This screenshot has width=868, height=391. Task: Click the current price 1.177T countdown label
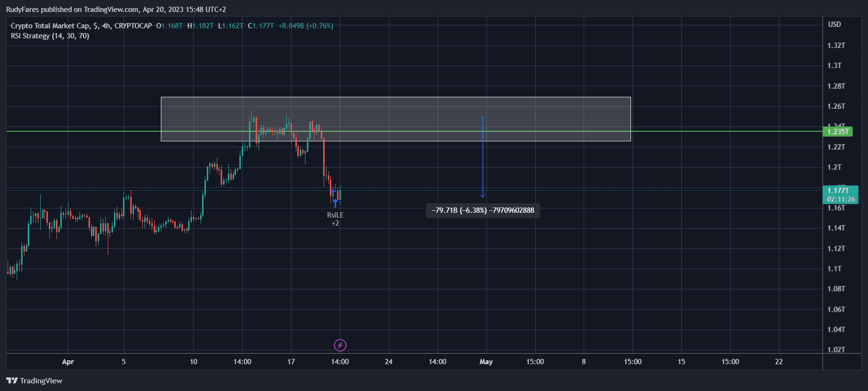[x=840, y=195]
